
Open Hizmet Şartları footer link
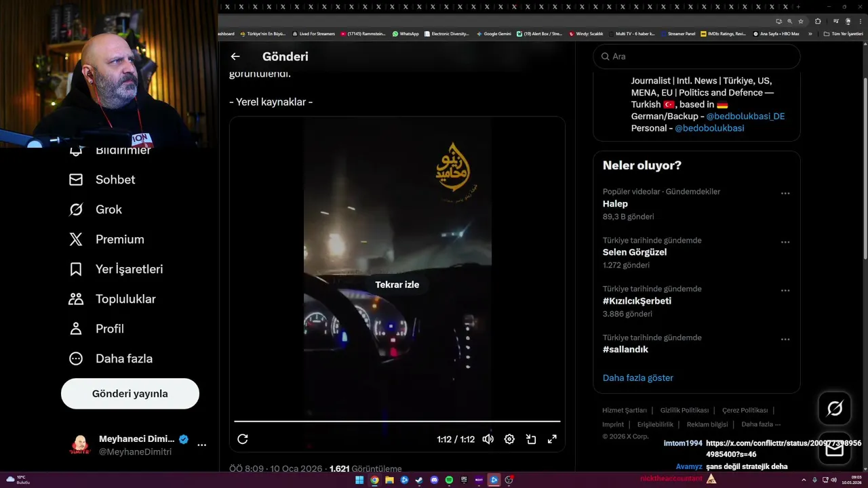coord(625,410)
